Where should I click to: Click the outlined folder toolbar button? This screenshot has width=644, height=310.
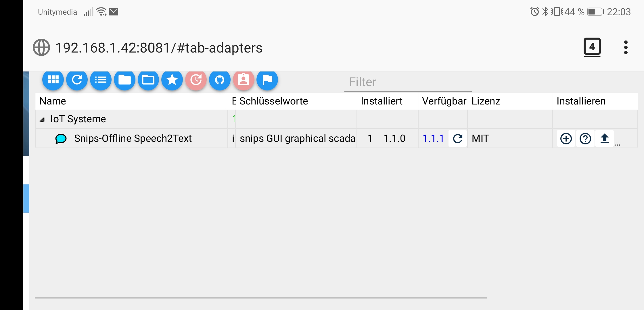148,80
